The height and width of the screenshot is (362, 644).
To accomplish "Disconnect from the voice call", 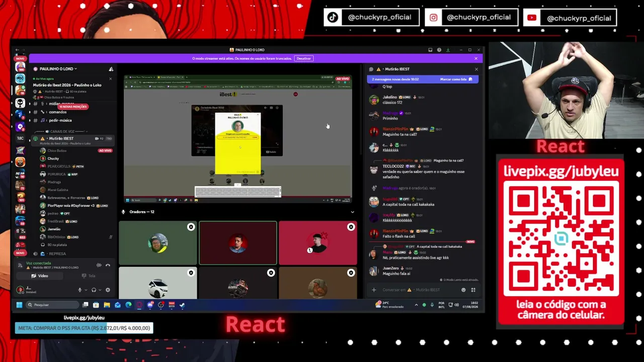I will 108,265.
